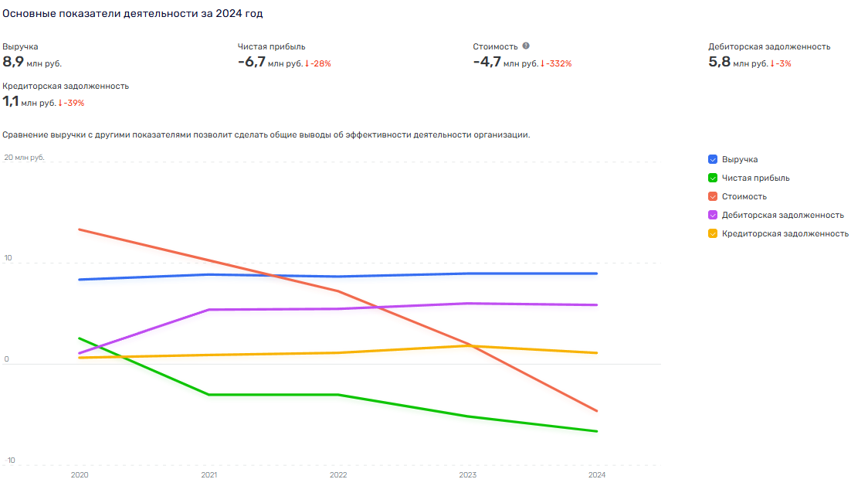
Task: Click the Кредиторская задолженность legend label text
Action: [x=785, y=233]
